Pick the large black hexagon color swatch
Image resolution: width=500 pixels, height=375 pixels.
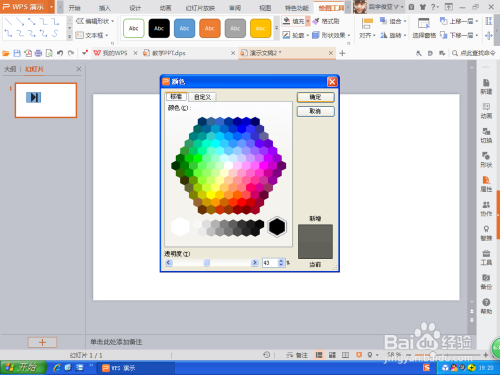pos(277,227)
